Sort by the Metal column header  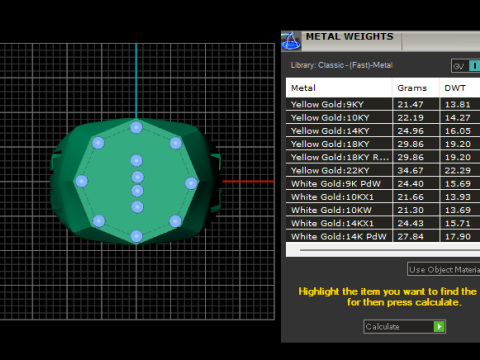pyautogui.click(x=339, y=88)
